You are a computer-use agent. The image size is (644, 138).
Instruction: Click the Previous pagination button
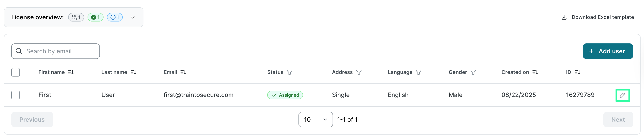(x=32, y=120)
